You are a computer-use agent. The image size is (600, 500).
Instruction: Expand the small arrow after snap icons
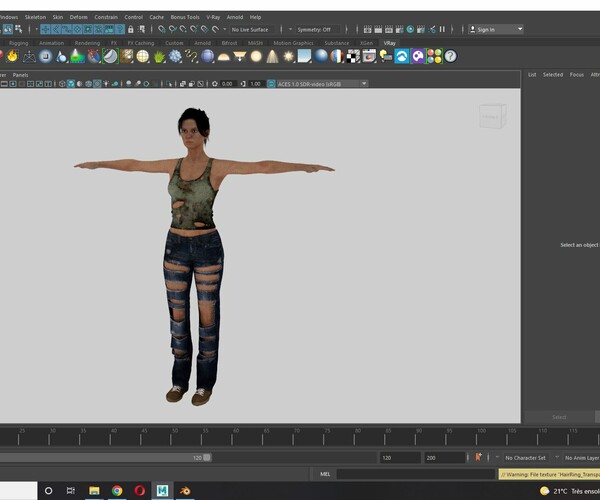(x=225, y=29)
